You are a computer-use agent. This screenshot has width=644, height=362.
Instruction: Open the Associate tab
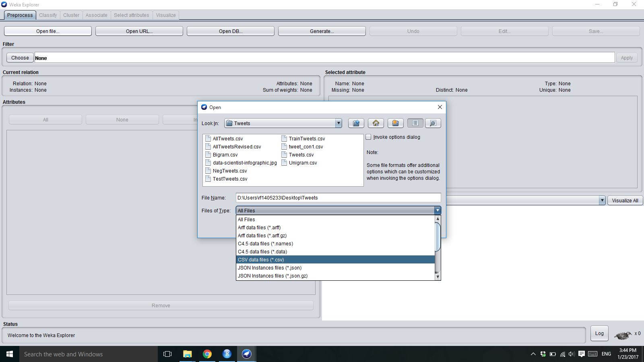97,15
